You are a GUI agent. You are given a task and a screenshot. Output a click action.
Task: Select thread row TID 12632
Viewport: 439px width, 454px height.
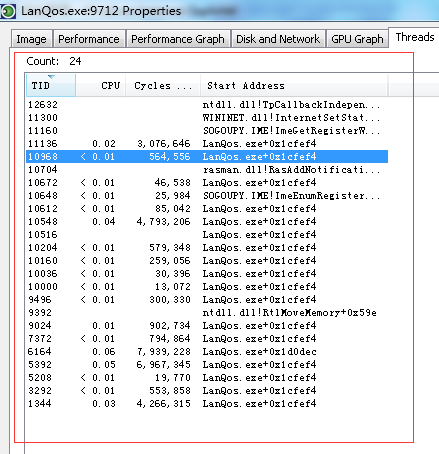coord(207,105)
